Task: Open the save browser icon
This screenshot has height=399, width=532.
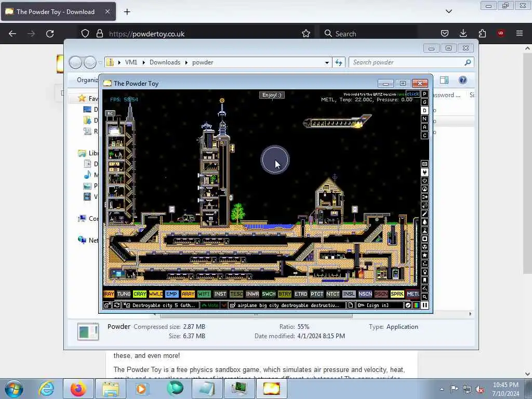Action: click(x=107, y=305)
